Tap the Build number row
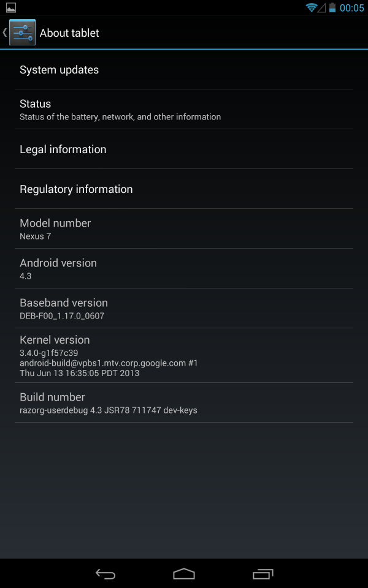368x588 pixels. (x=184, y=403)
